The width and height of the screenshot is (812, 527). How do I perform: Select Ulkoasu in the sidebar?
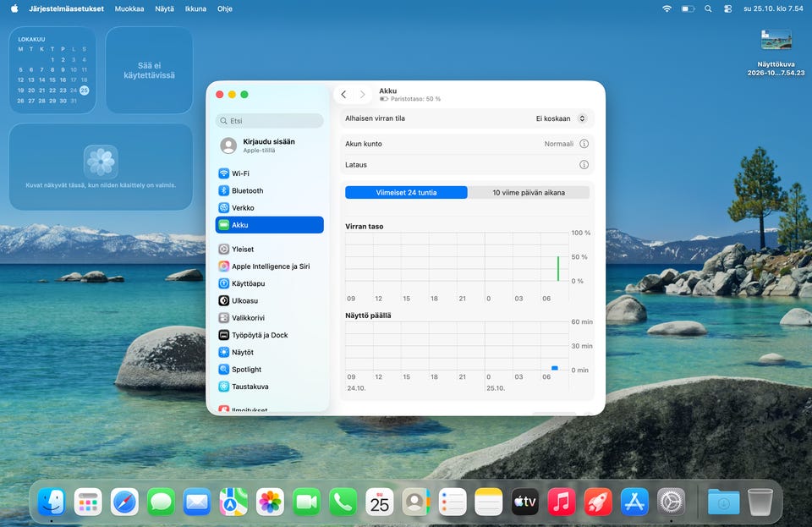(x=269, y=300)
